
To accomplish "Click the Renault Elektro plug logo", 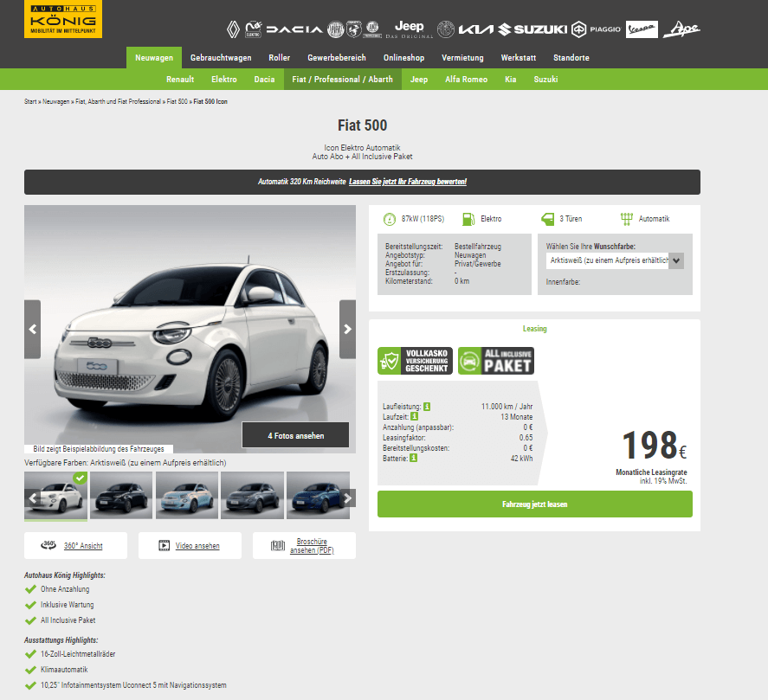I will point(253,29).
